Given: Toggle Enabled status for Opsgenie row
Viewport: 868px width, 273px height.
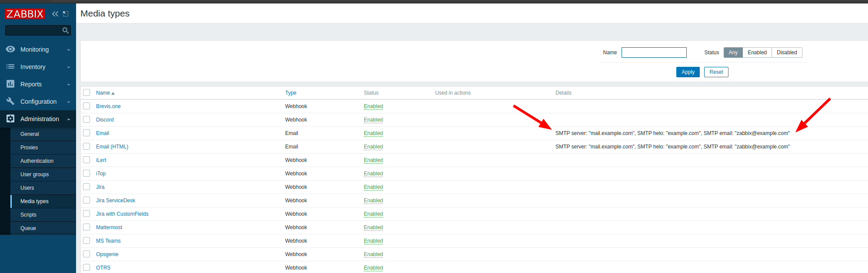Looking at the screenshot, I should pyautogui.click(x=373, y=254).
